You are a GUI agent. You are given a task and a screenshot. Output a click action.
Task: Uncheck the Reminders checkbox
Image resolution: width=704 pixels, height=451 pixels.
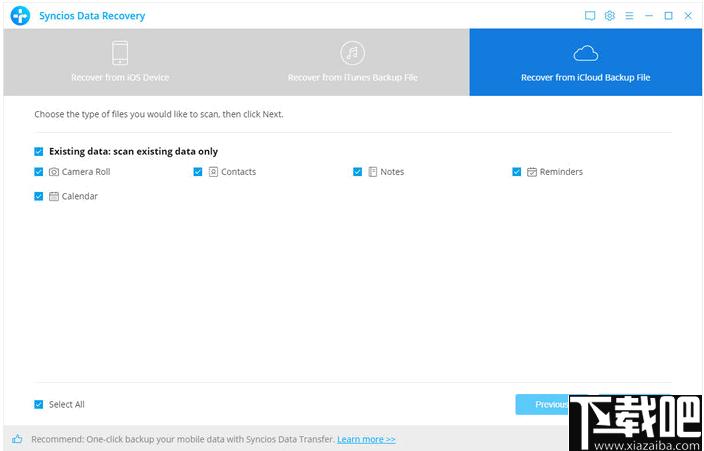click(x=516, y=172)
